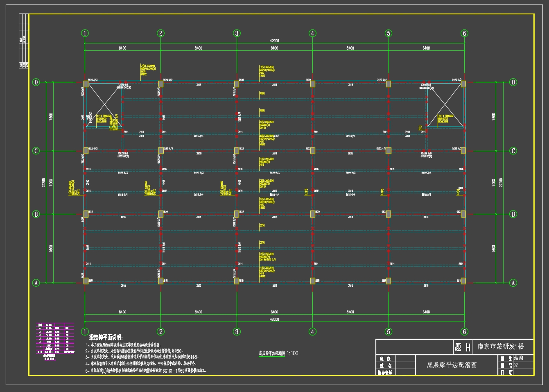Click the column at axis 6 and A
The image size is (549, 392).
463,281
